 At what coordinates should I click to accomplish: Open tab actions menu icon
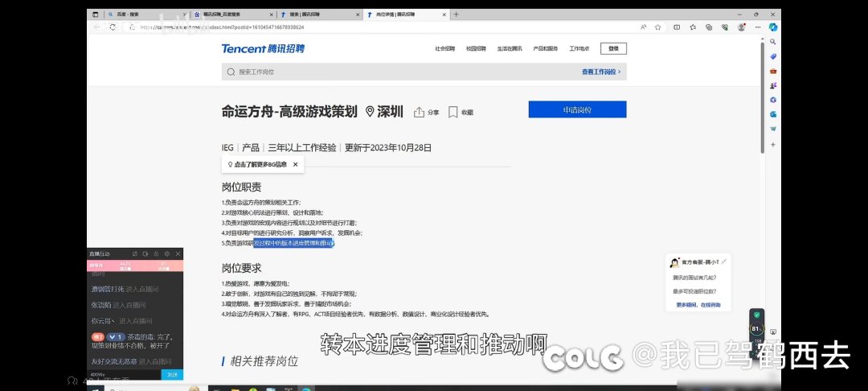[95, 14]
